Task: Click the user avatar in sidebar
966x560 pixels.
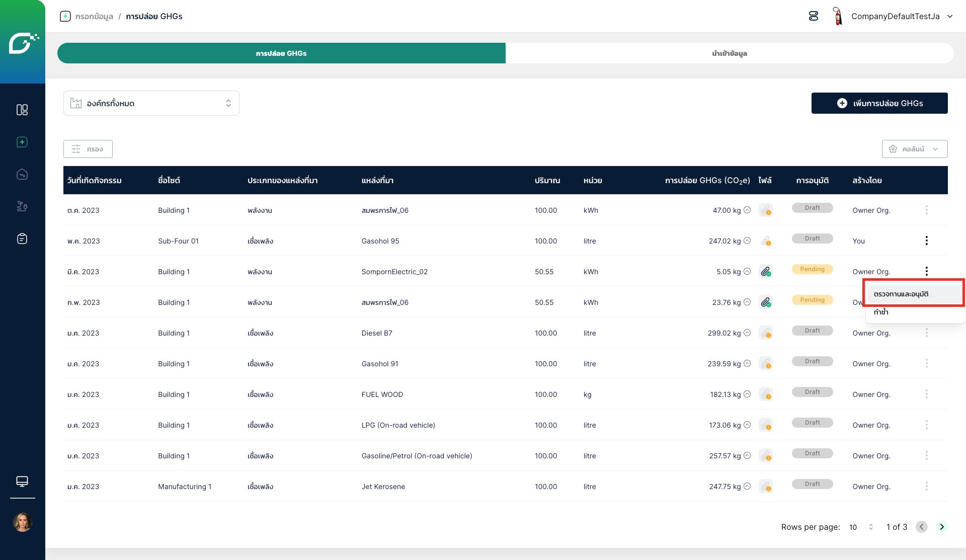Action: click(x=23, y=522)
